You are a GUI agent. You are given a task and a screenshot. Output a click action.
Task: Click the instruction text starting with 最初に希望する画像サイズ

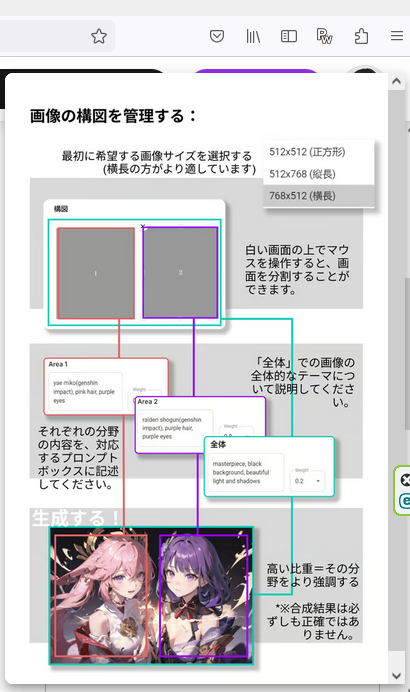tap(158, 162)
